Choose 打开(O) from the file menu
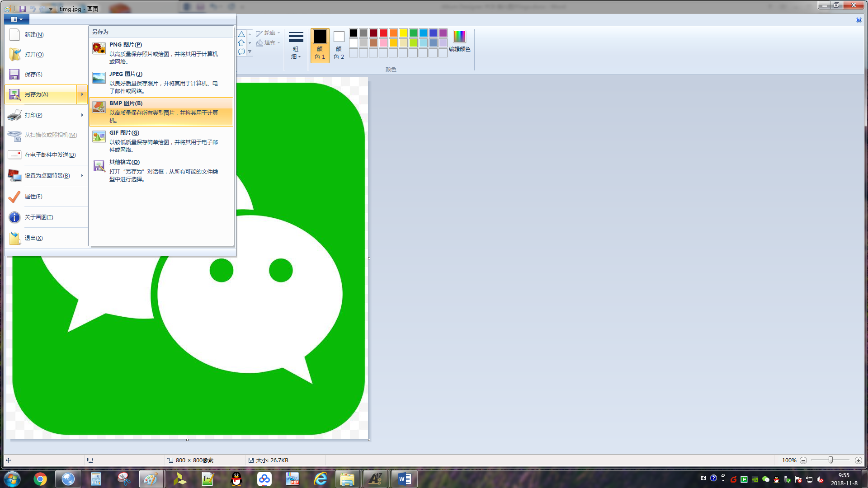Screen dimensions: 868x488 click(46, 55)
